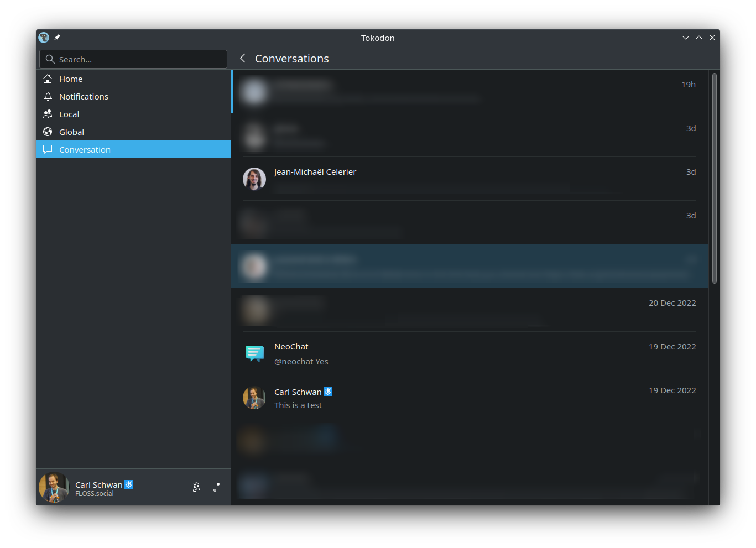Click Carl Schwan's avatar in conversation list
Viewport: 756px width, 548px height.
[x=254, y=398]
